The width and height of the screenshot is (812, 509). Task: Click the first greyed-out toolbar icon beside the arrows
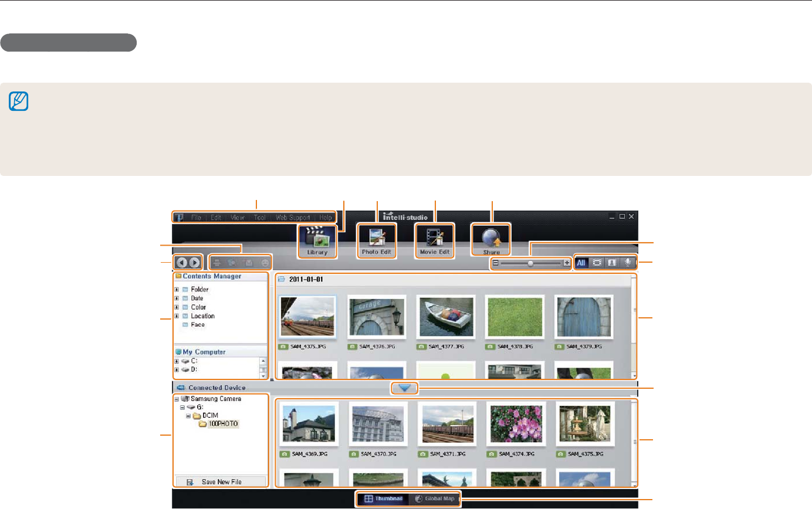[x=217, y=263]
